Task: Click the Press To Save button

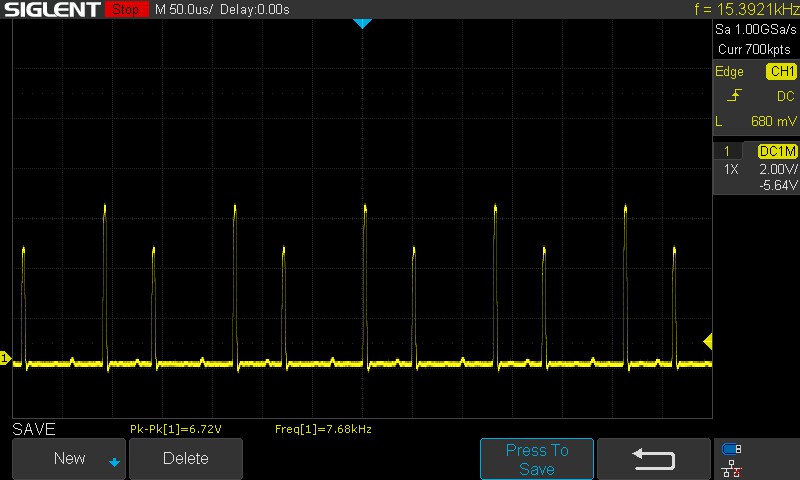Action: click(537, 459)
